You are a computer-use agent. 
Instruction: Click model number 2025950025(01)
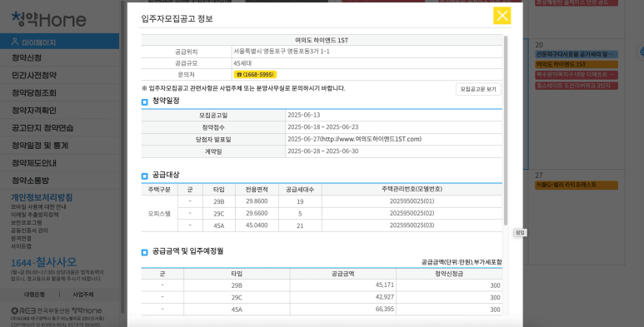[x=412, y=201]
